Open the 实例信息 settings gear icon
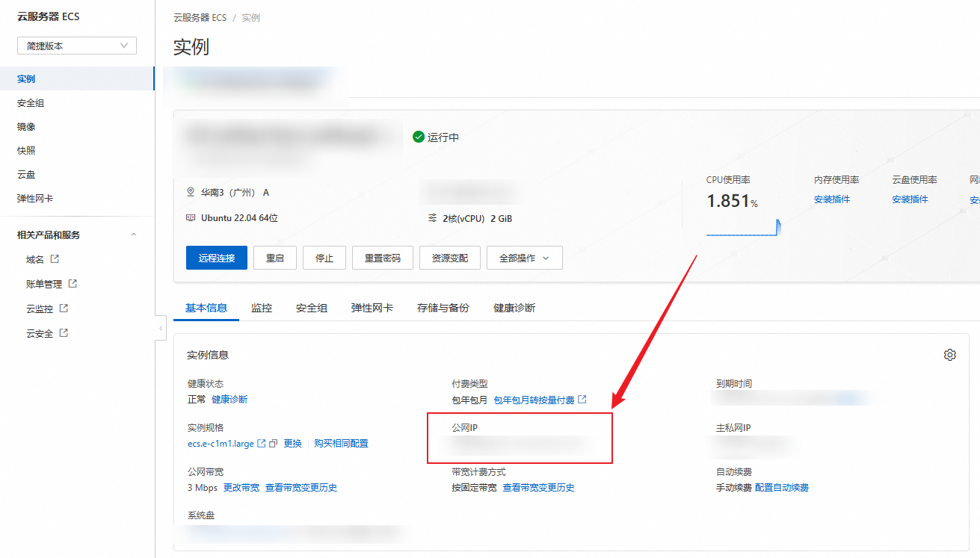Viewport: 980px width, 558px height. (950, 355)
